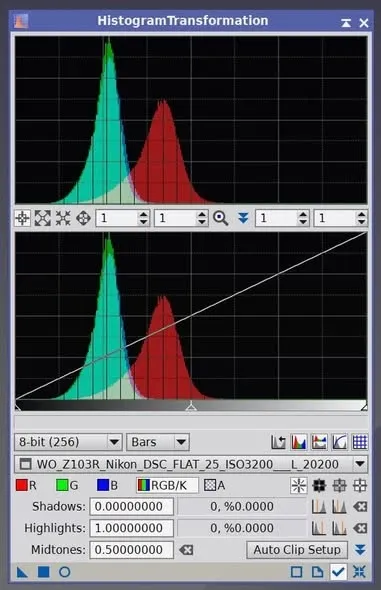Click second auto clip icon in Shadows row
Image resolution: width=381 pixels, height=590 pixels.
pos(339,506)
